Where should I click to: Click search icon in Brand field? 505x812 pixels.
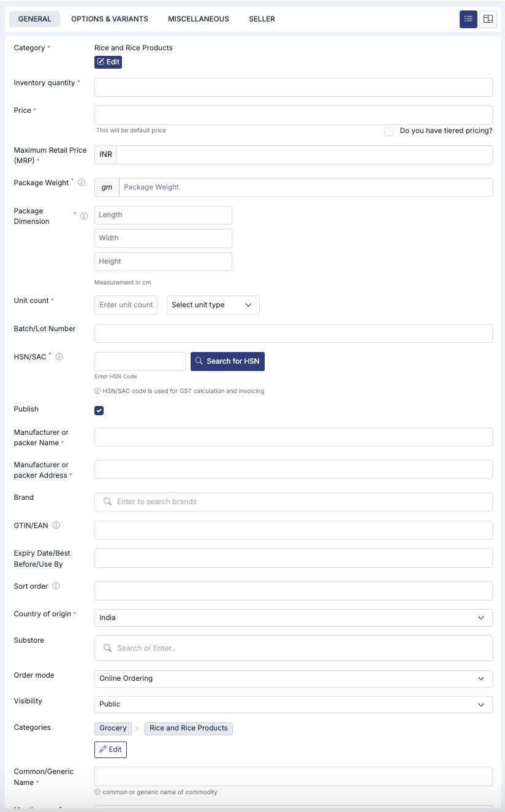tap(107, 502)
